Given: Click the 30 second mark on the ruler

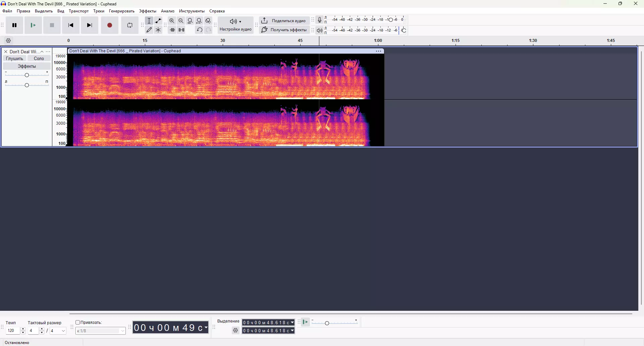Looking at the screenshot, I should (223, 41).
